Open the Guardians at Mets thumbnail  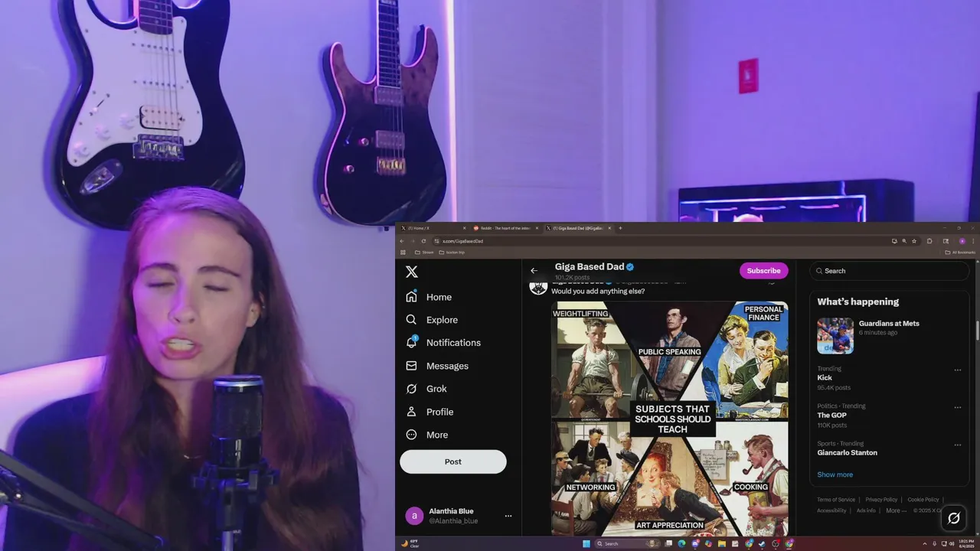835,336
